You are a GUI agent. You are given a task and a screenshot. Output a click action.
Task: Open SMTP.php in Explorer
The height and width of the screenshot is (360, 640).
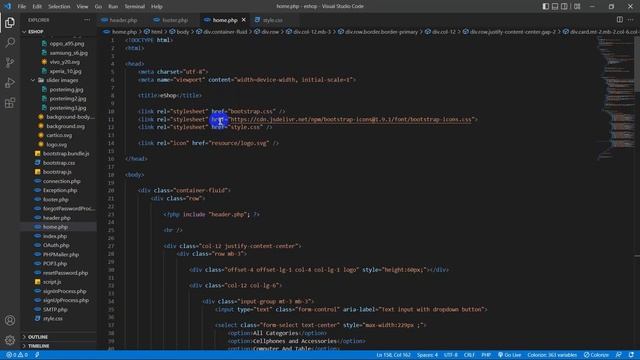pos(55,309)
